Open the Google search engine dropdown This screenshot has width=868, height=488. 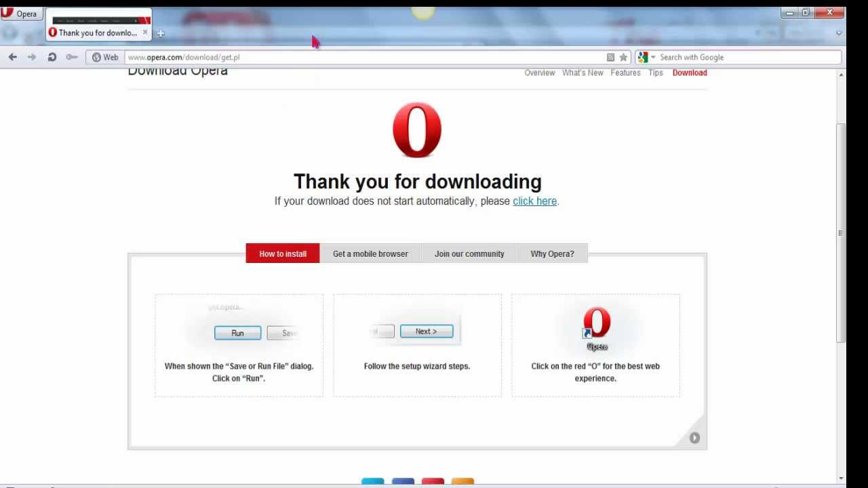pyautogui.click(x=646, y=57)
